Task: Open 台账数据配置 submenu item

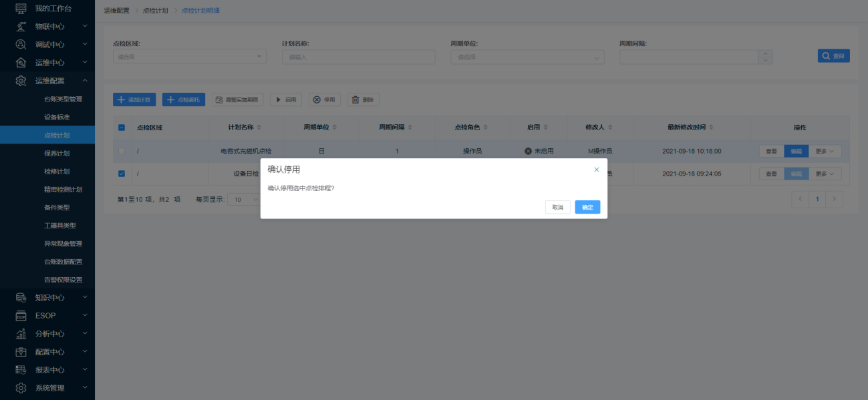Action: 63,261
